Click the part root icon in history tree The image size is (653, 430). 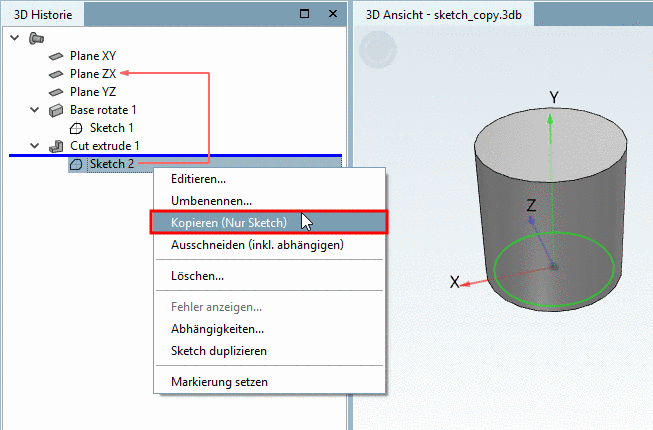36,38
